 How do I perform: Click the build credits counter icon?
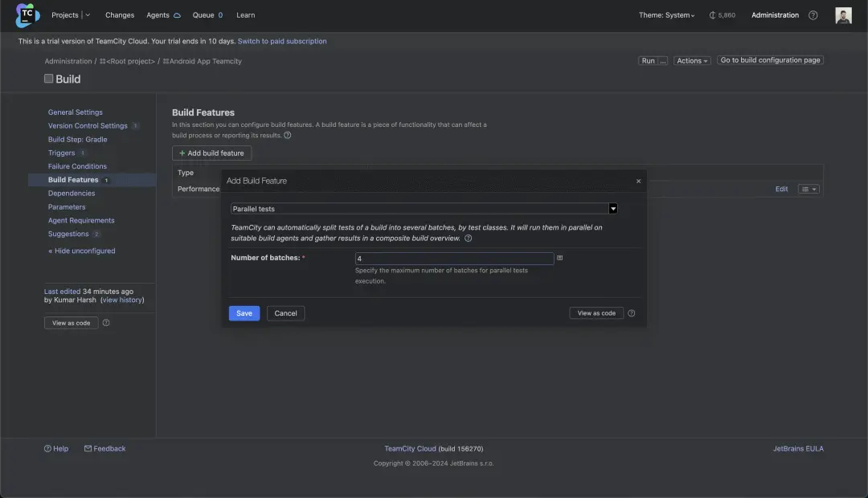coord(712,15)
